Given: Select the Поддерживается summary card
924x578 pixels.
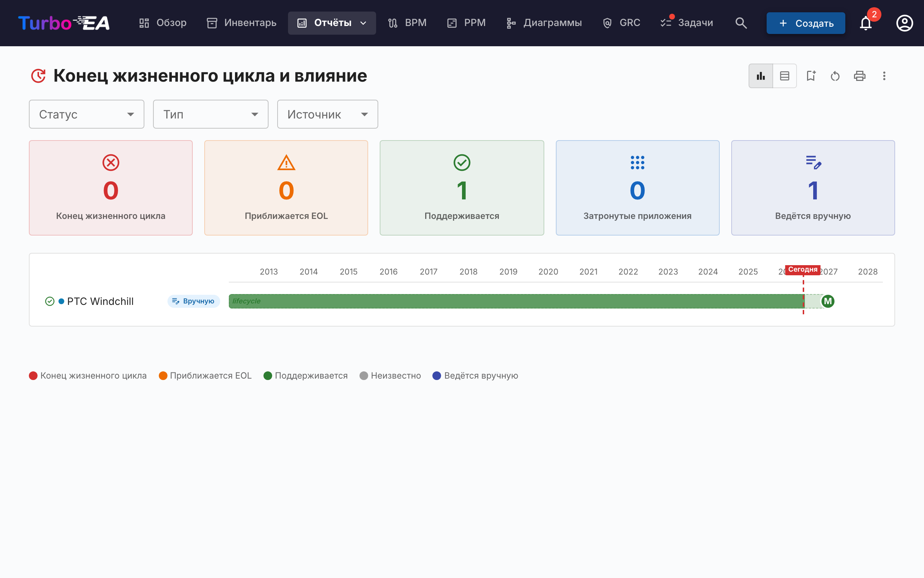Looking at the screenshot, I should (x=462, y=188).
